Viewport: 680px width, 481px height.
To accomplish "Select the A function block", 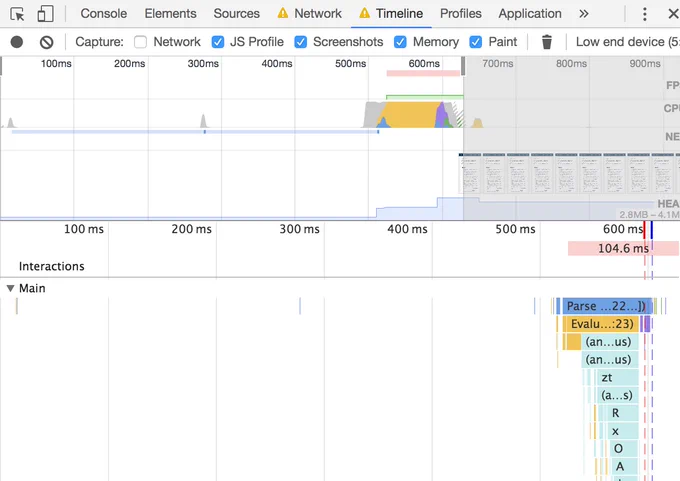I will coord(625,467).
